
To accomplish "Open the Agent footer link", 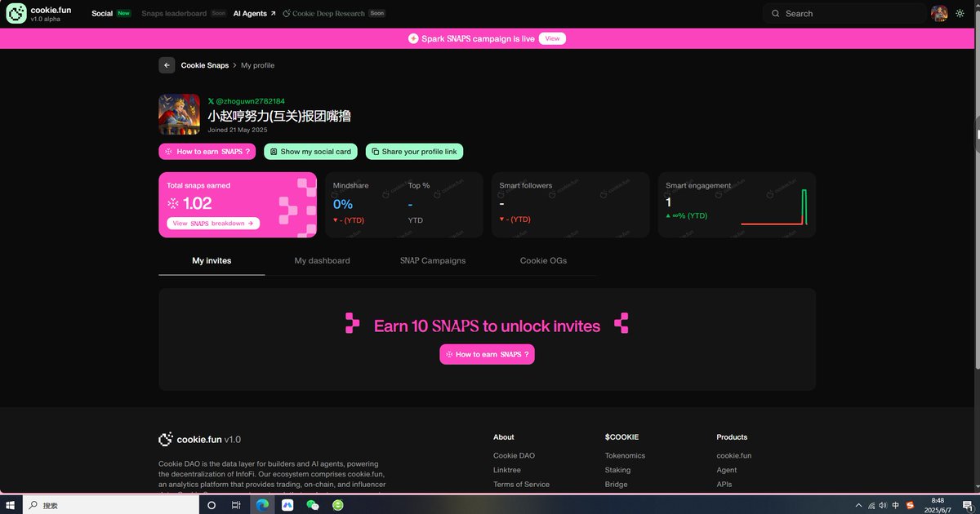I will [726, 470].
